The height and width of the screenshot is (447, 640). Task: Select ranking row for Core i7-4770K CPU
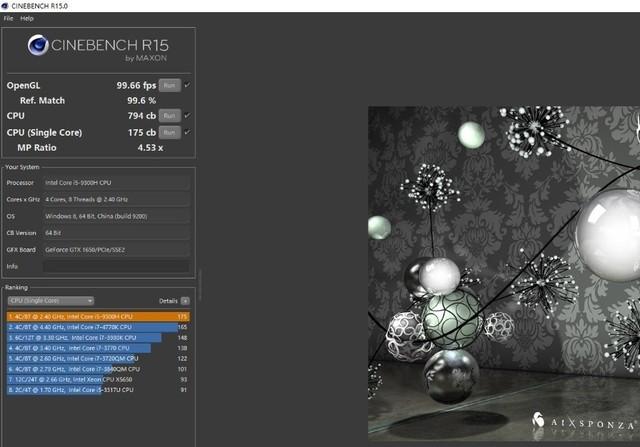pyautogui.click(x=98, y=327)
